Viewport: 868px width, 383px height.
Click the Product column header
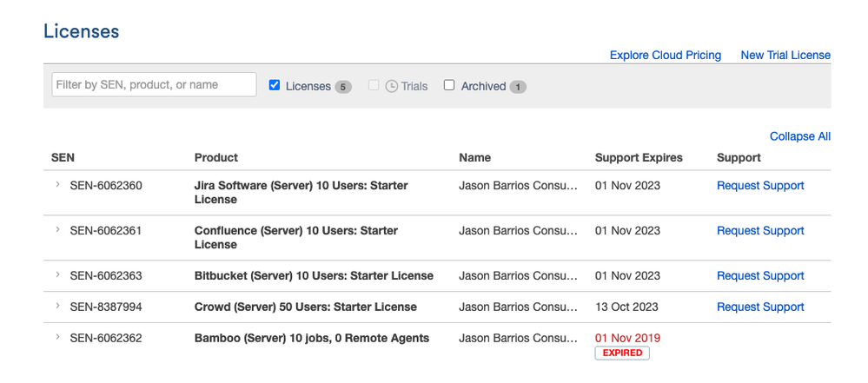pos(215,157)
